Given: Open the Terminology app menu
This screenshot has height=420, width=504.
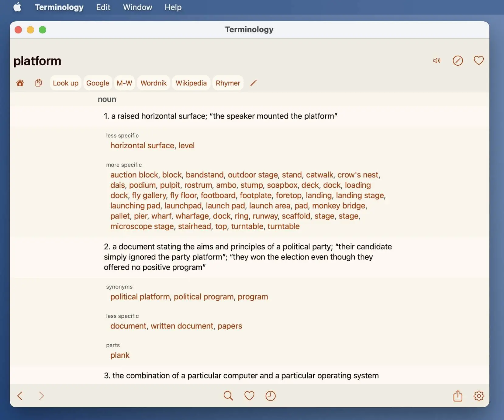Looking at the screenshot, I should coord(59,7).
